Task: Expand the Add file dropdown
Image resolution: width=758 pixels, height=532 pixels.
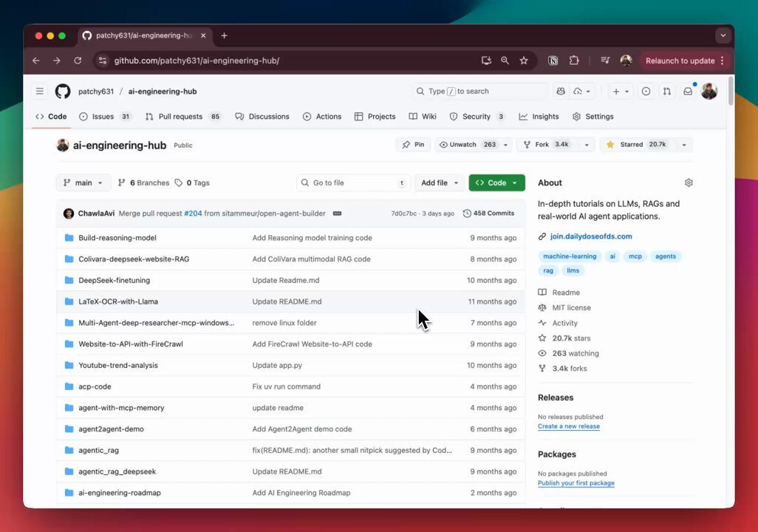Action: coord(439,183)
